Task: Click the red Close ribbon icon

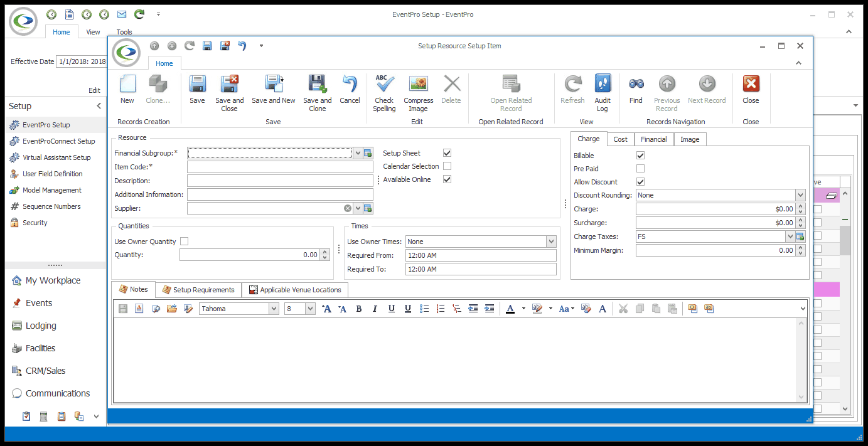Action: click(x=751, y=84)
